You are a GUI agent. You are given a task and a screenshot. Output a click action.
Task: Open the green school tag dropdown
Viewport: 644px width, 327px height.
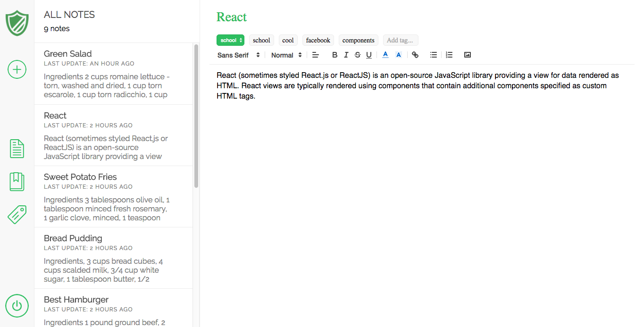click(230, 40)
